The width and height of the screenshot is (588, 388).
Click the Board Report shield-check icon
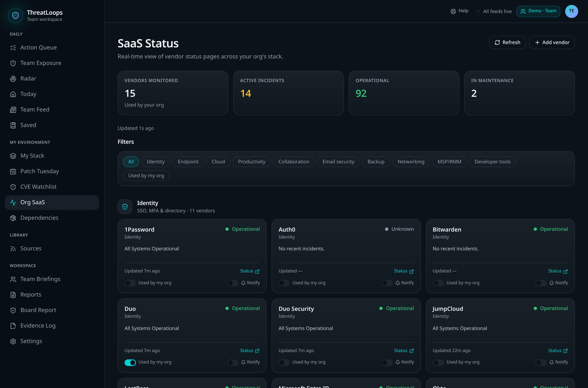pyautogui.click(x=13, y=310)
